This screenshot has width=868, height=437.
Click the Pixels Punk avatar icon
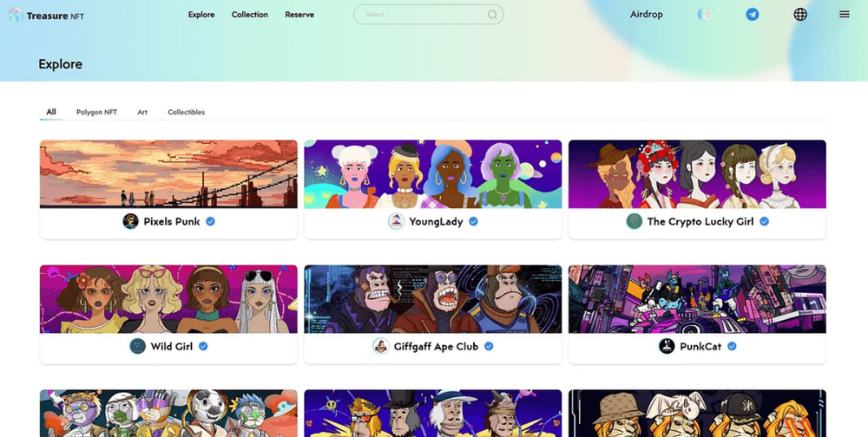pyautogui.click(x=131, y=221)
